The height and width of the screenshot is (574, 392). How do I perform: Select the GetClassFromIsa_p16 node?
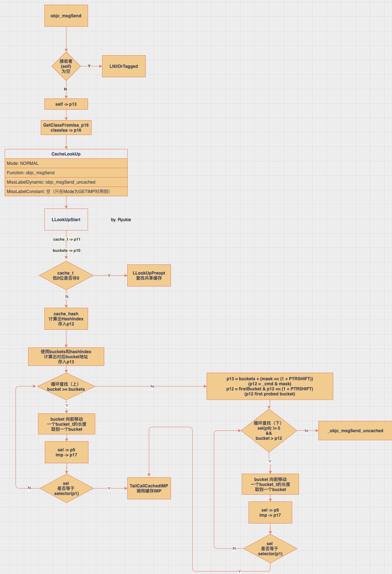pyautogui.click(x=66, y=128)
